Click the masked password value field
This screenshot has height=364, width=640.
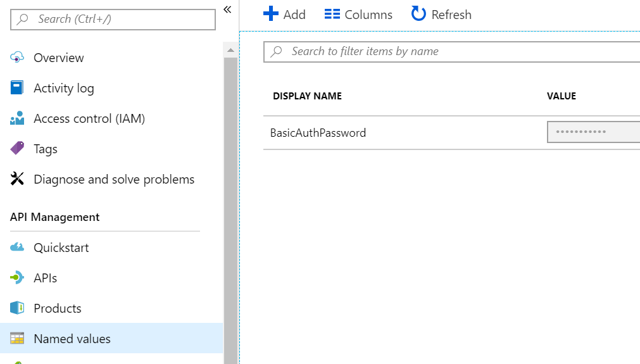(x=593, y=132)
